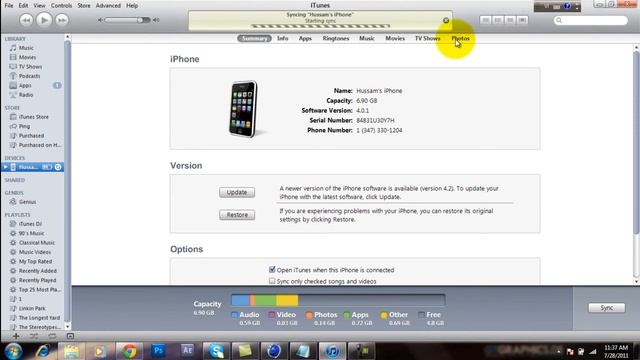
Task: Open the Store menu
Action: pyautogui.click(x=84, y=5)
